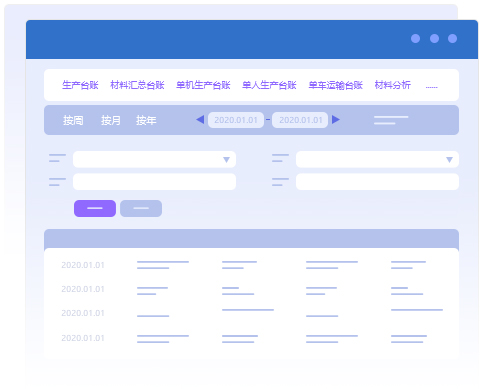Image resolution: width=480 pixels, height=389 pixels.
Task: Click the previous date range left arrow
Action: (200, 119)
